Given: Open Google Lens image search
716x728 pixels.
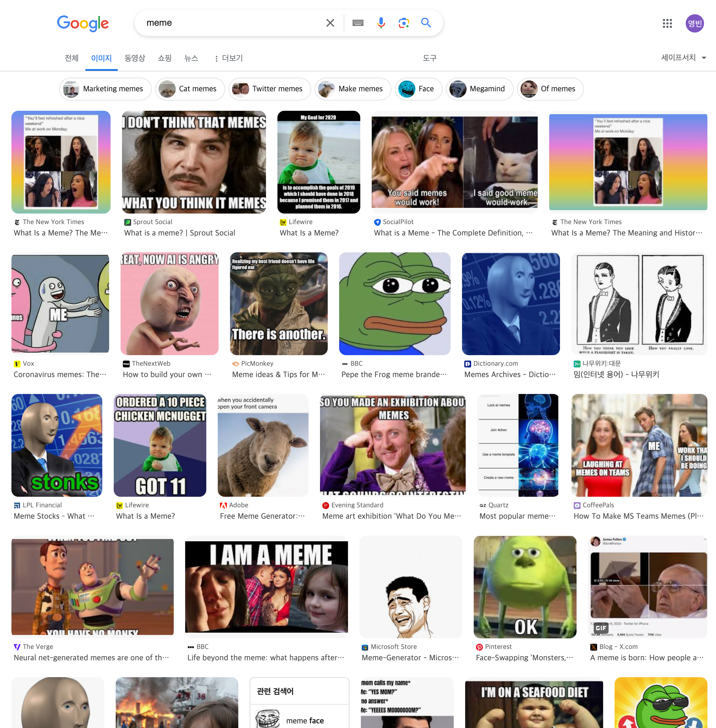Looking at the screenshot, I should pyautogui.click(x=403, y=23).
